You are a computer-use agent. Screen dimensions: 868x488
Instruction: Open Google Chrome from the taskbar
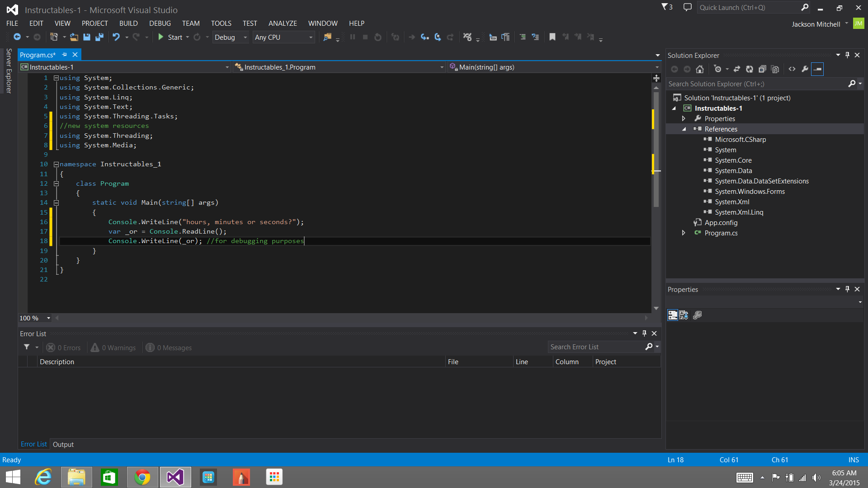[142, 477]
